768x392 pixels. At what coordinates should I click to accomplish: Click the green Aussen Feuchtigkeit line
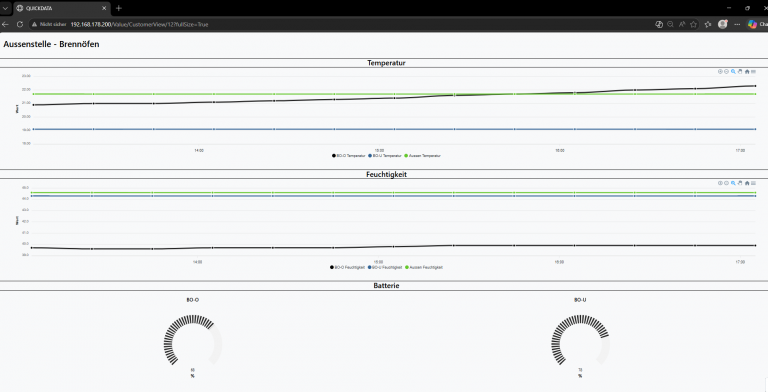coord(394,193)
